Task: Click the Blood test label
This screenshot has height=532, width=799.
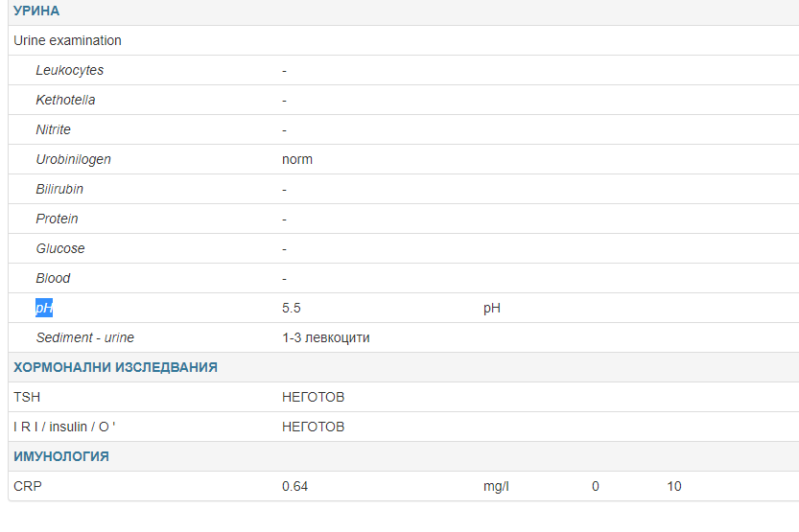Action: [x=53, y=278]
